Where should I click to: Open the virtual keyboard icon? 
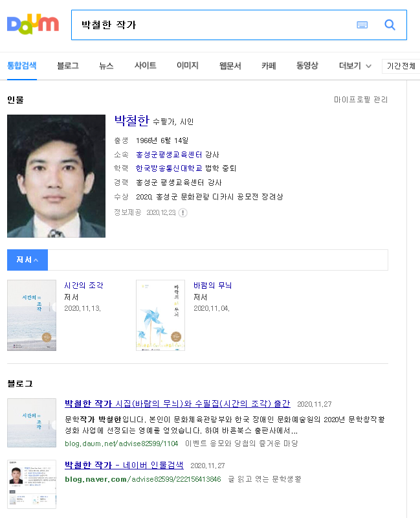[362, 25]
